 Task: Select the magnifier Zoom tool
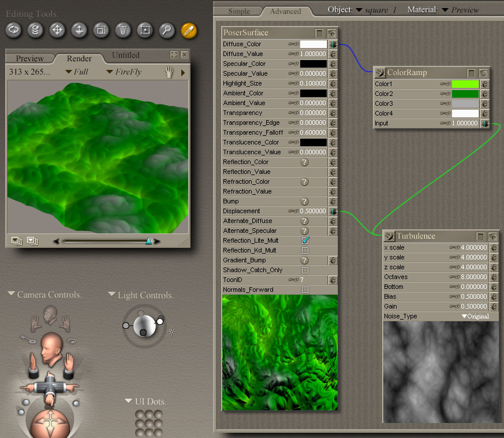[x=167, y=30]
